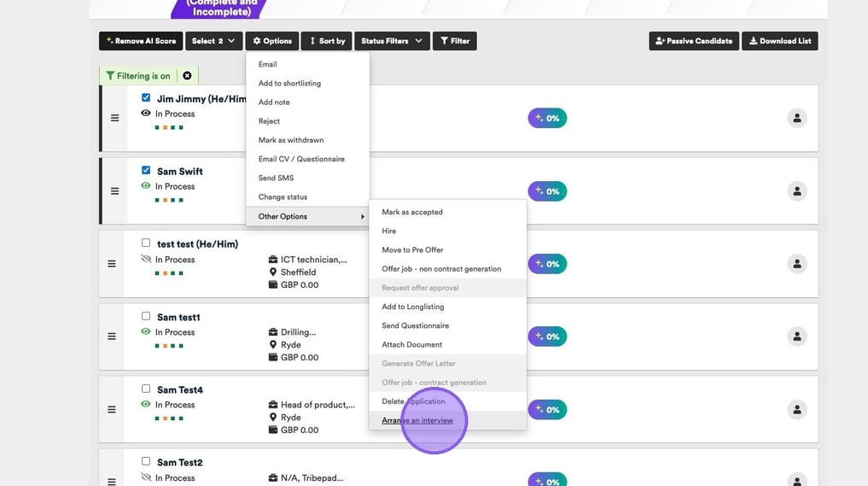868x486 pixels.
Task: Click the AI score badge for Sam test1
Action: point(547,337)
